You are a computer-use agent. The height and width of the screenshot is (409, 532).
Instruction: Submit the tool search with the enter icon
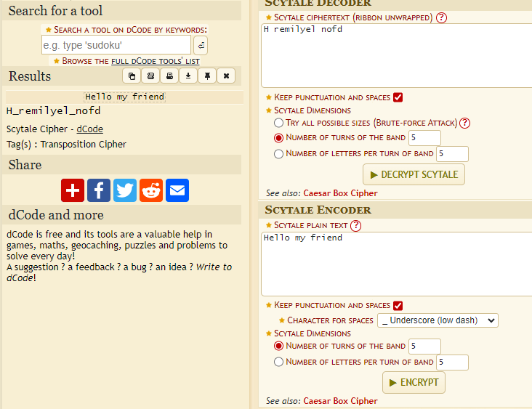point(201,45)
